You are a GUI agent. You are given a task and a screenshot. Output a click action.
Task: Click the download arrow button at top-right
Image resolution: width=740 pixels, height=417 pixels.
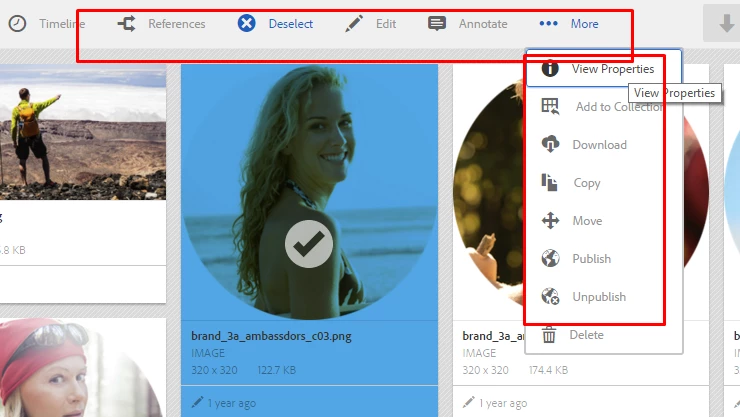pyautogui.click(x=726, y=23)
